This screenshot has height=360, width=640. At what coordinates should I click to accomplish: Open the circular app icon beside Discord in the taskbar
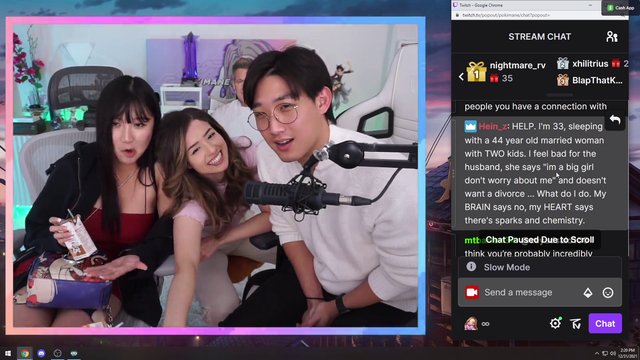point(58,353)
